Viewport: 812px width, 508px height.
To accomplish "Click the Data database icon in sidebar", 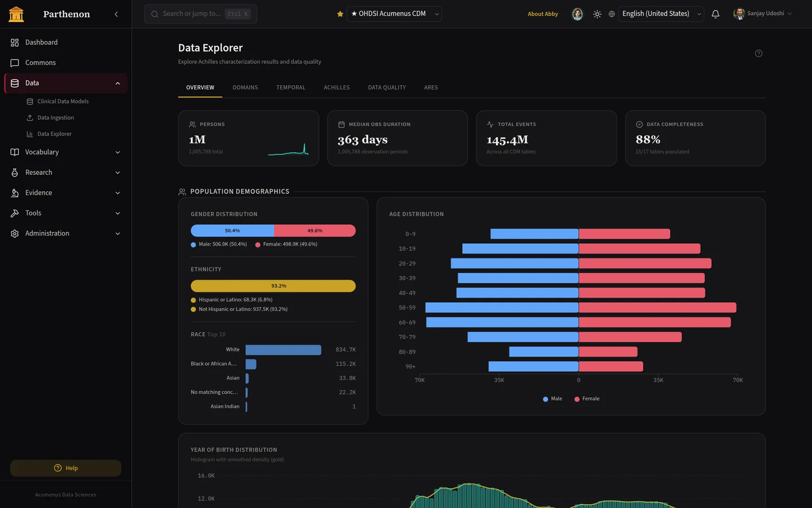I will 15,83.
